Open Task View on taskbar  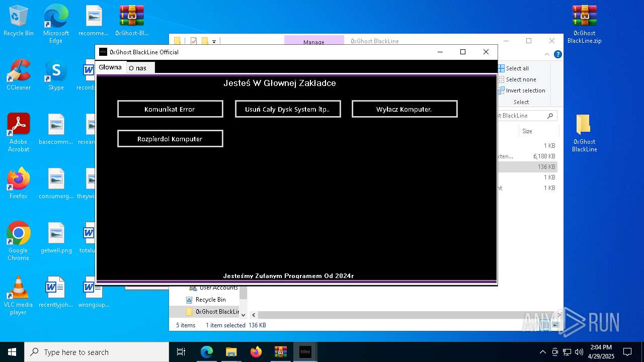point(181,352)
